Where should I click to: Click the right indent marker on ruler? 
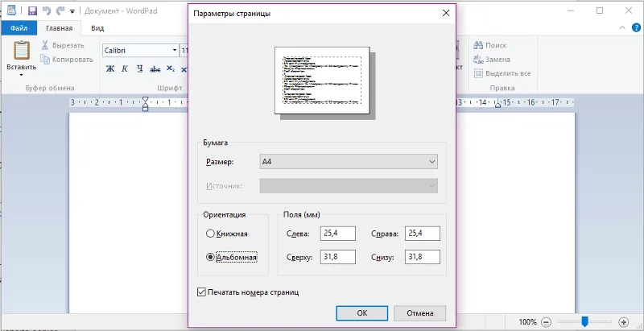click(x=497, y=104)
